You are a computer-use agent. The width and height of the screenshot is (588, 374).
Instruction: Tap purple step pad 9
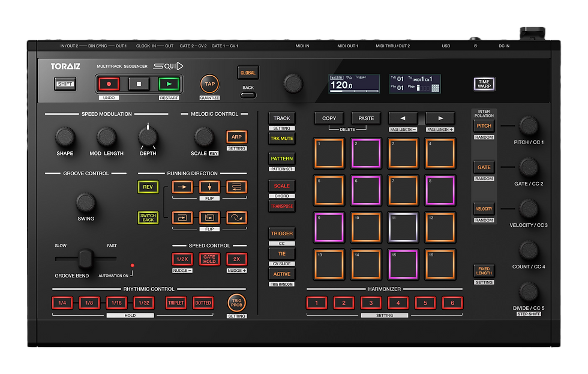pos(329,228)
